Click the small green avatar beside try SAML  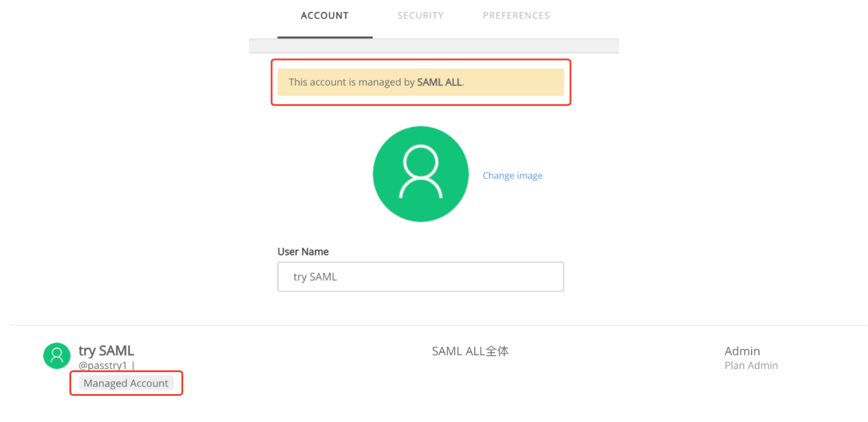57,355
